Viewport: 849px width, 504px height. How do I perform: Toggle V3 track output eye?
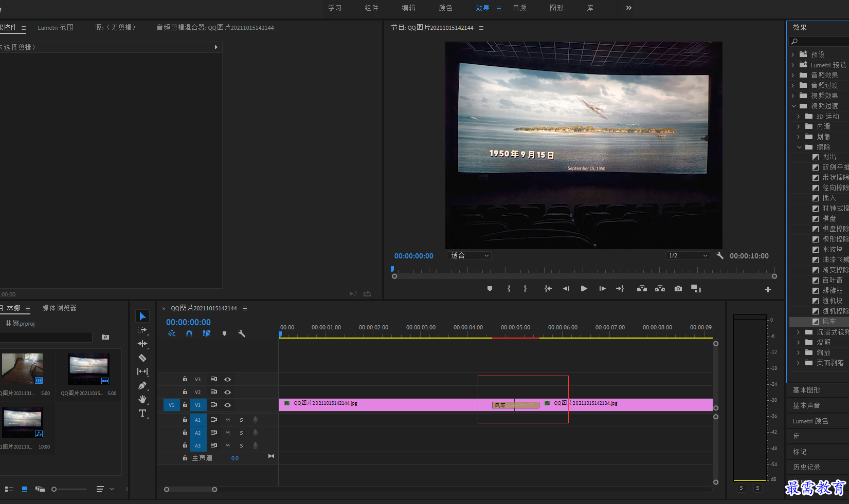[x=227, y=379]
